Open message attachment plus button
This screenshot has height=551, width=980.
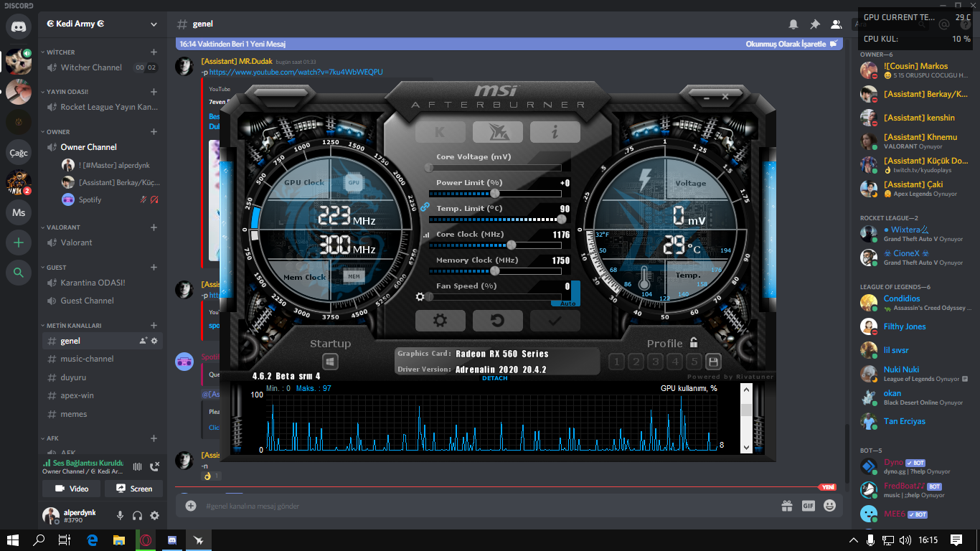pyautogui.click(x=191, y=506)
